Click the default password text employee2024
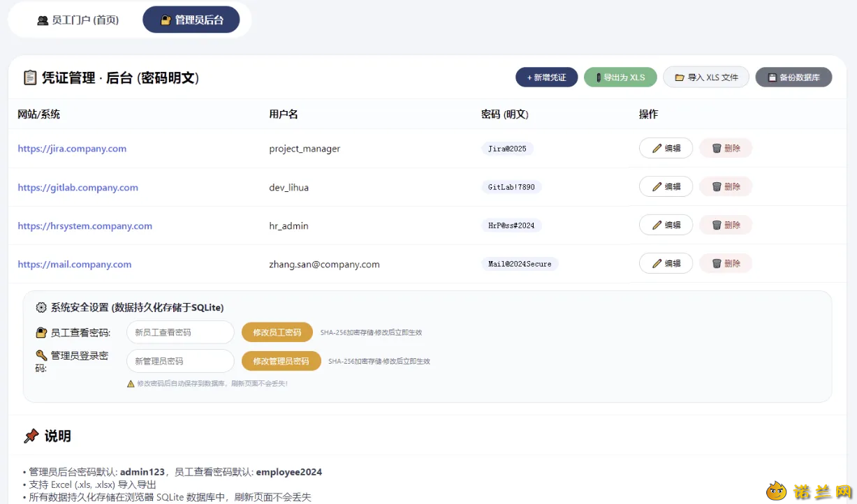Image resolution: width=857 pixels, height=504 pixels. coord(289,472)
